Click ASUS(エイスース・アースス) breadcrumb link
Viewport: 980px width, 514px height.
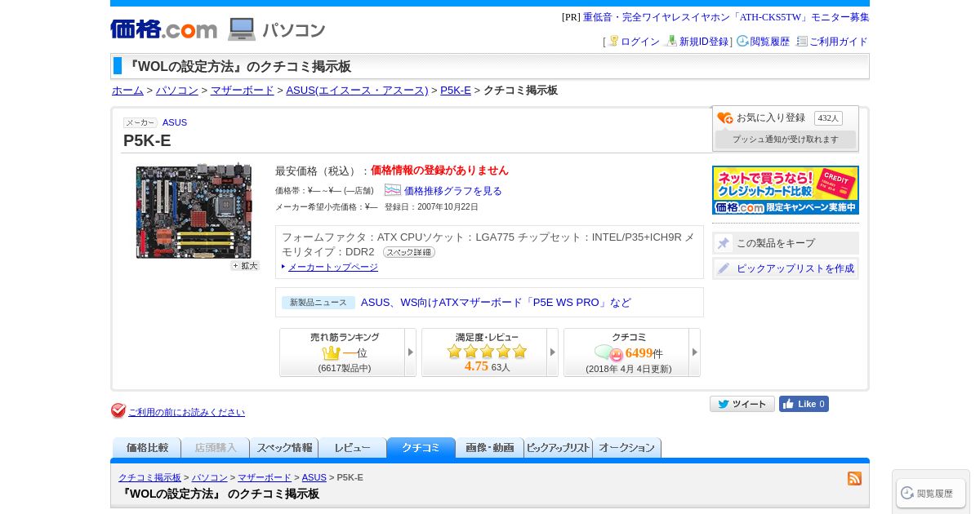click(x=357, y=91)
